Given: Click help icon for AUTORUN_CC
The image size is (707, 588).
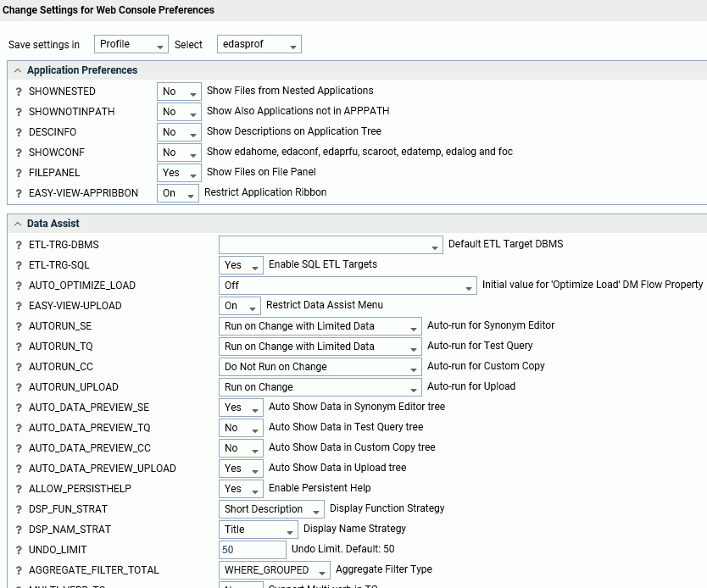Looking at the screenshot, I should point(19,367).
